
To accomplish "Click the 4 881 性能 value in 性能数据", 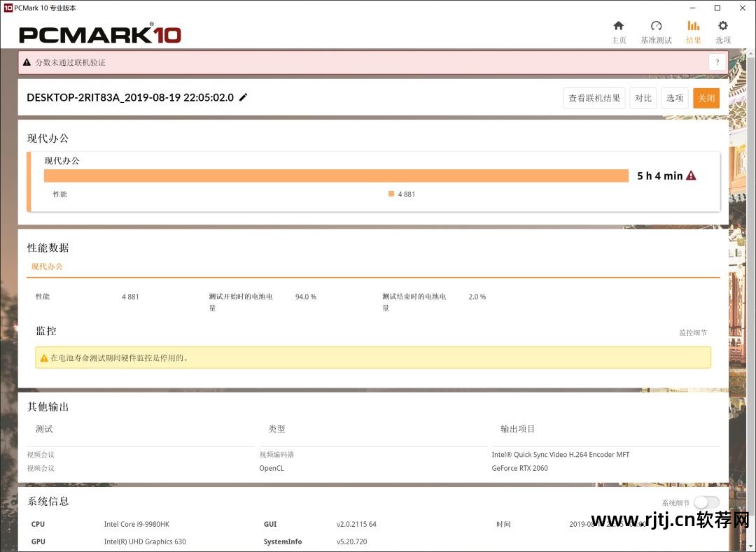I will click(x=130, y=297).
